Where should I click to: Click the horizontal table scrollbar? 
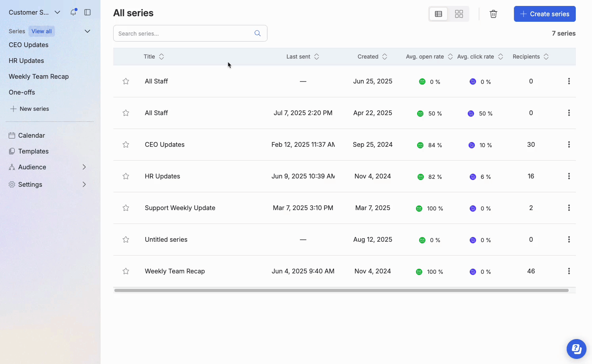pyautogui.click(x=341, y=290)
